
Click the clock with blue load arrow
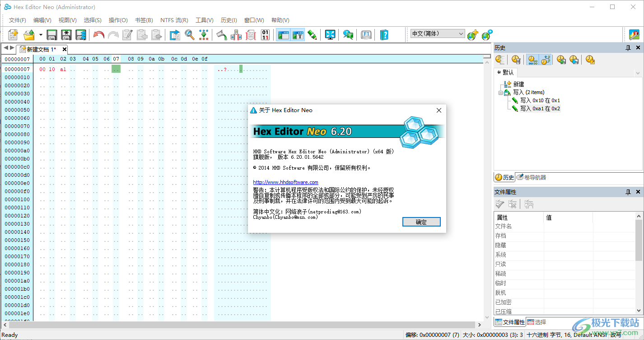pyautogui.click(x=574, y=59)
